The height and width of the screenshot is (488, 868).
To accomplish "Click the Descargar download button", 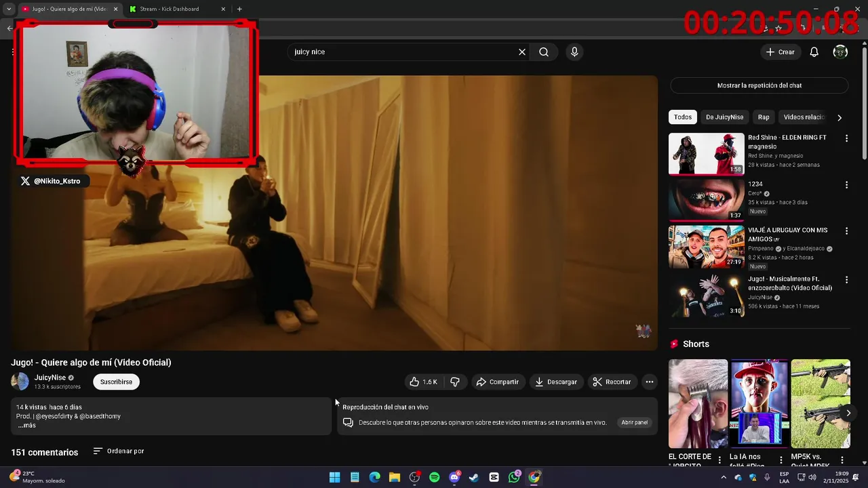I will 556,382.
